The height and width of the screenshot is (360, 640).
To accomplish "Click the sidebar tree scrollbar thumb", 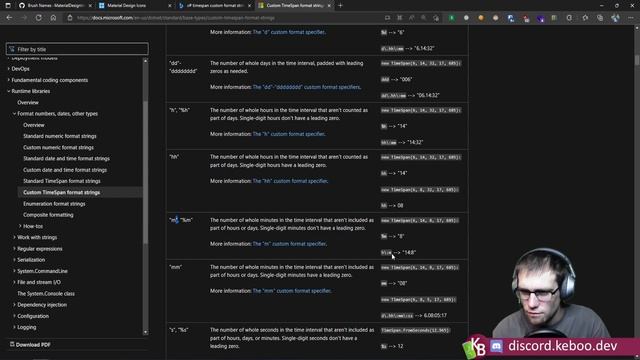I will tap(145, 171).
